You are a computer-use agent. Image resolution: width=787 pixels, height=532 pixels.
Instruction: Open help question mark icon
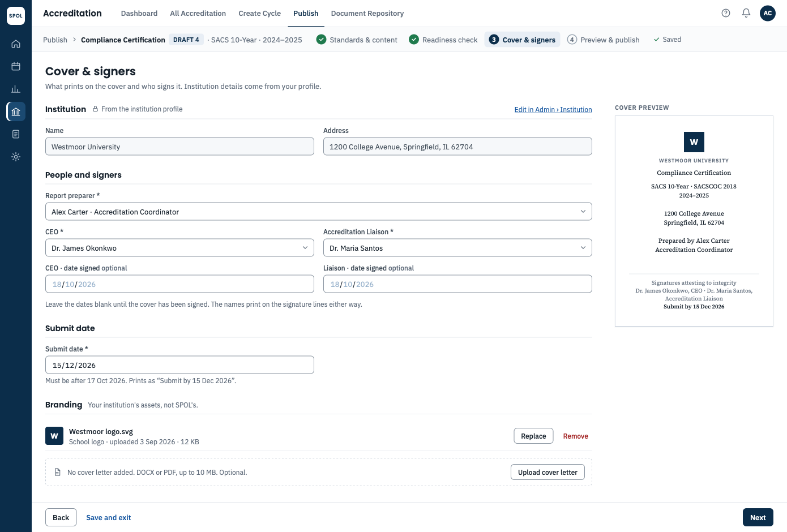726,13
